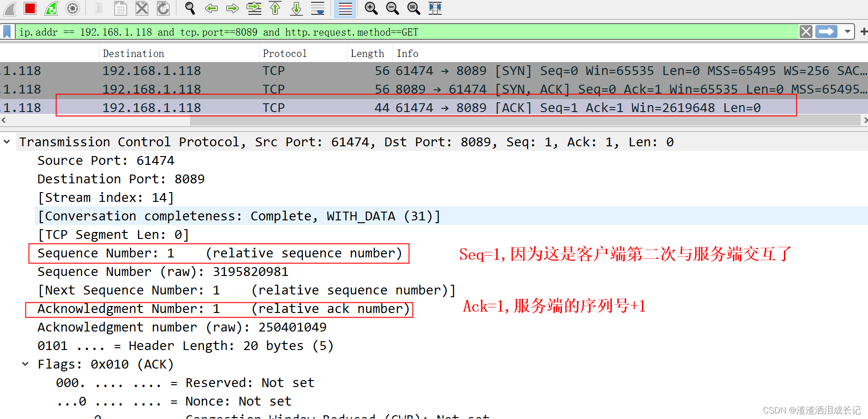Reload the capture file
868x419 pixels.
[163, 8]
